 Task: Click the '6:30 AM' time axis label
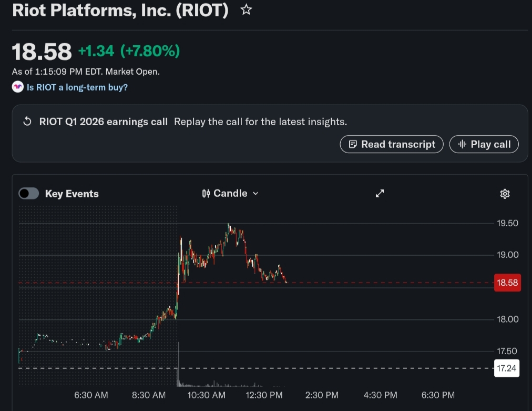tap(91, 395)
